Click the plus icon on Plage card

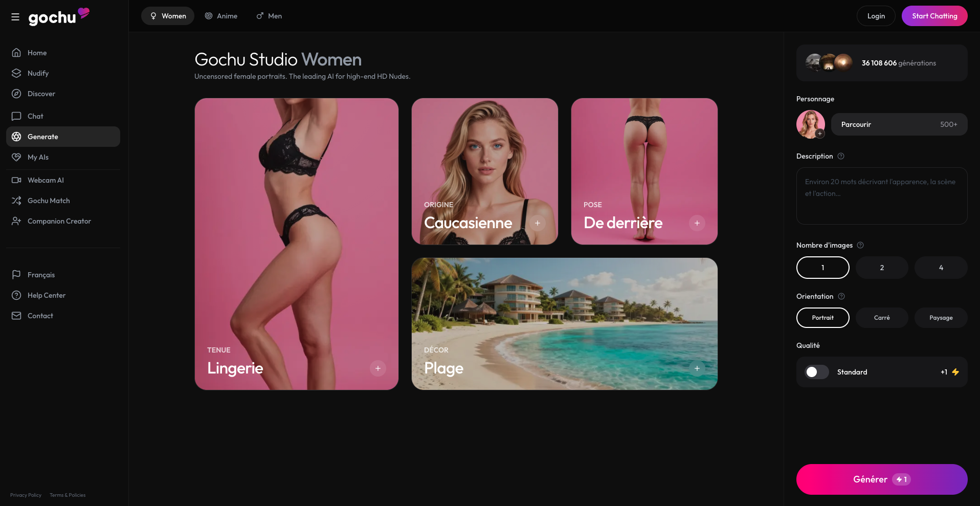(697, 368)
